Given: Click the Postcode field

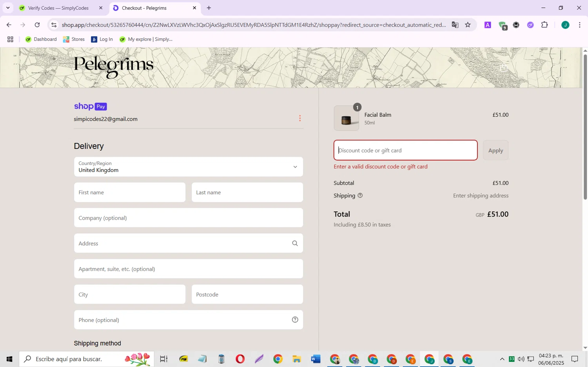Looking at the screenshot, I should (x=247, y=295).
